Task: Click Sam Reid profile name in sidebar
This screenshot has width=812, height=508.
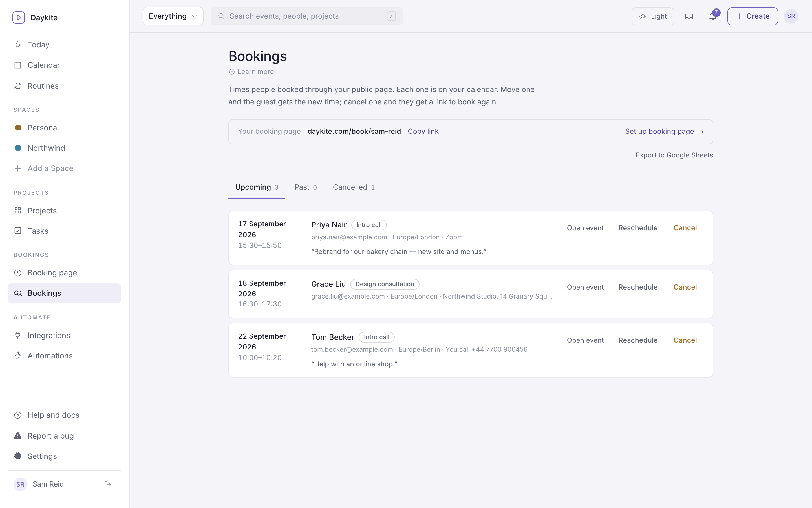Action: point(48,484)
